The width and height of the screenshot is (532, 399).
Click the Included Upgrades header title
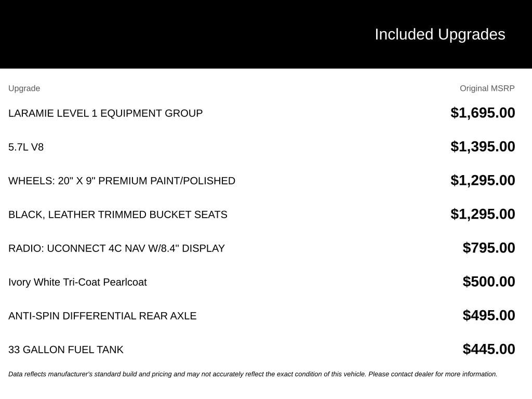pos(440,35)
